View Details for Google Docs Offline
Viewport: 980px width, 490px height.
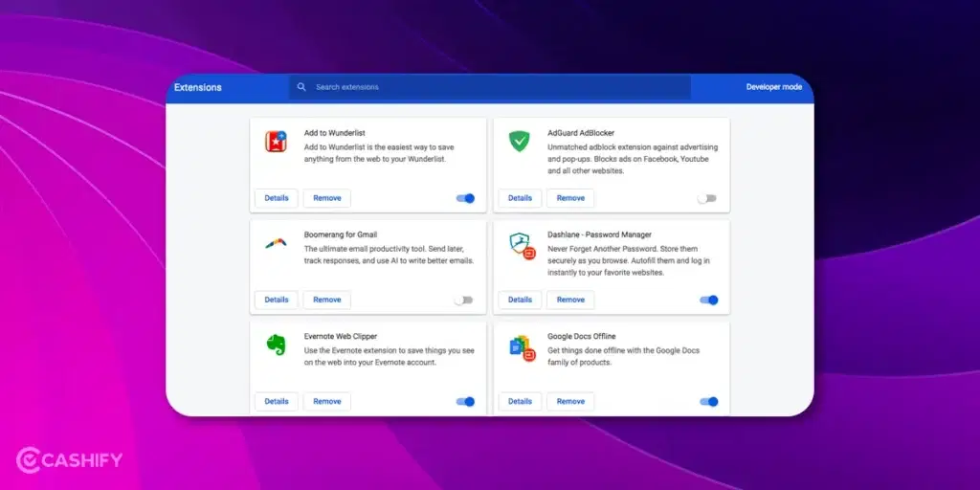(520, 401)
